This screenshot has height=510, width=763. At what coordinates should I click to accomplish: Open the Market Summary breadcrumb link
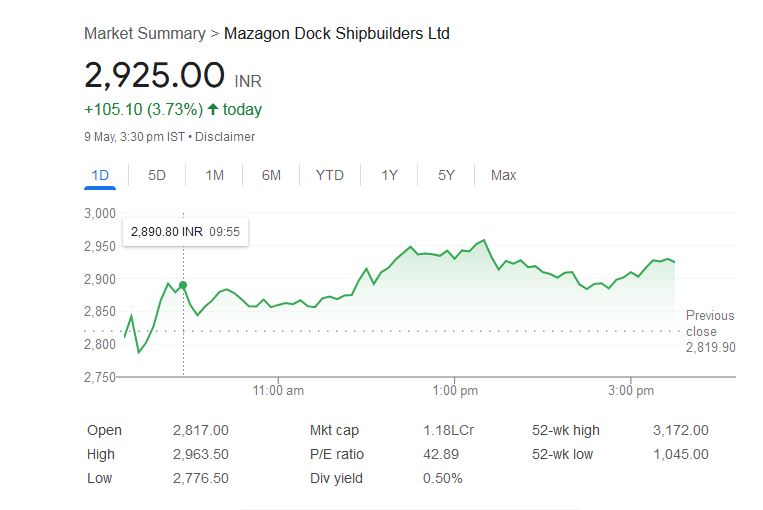click(145, 34)
